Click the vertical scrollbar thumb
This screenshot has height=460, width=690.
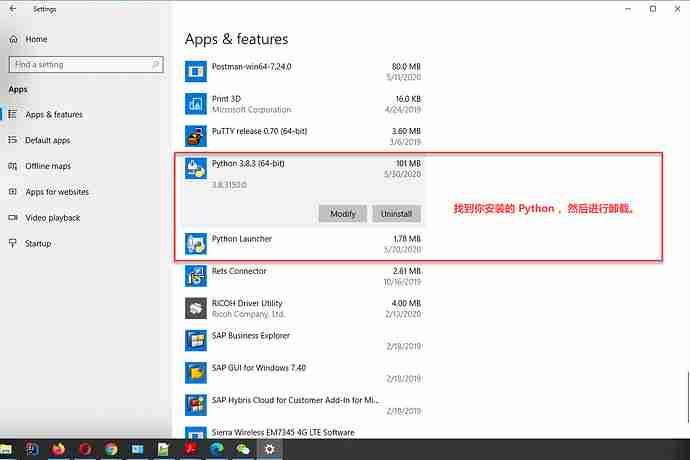[x=688, y=397]
